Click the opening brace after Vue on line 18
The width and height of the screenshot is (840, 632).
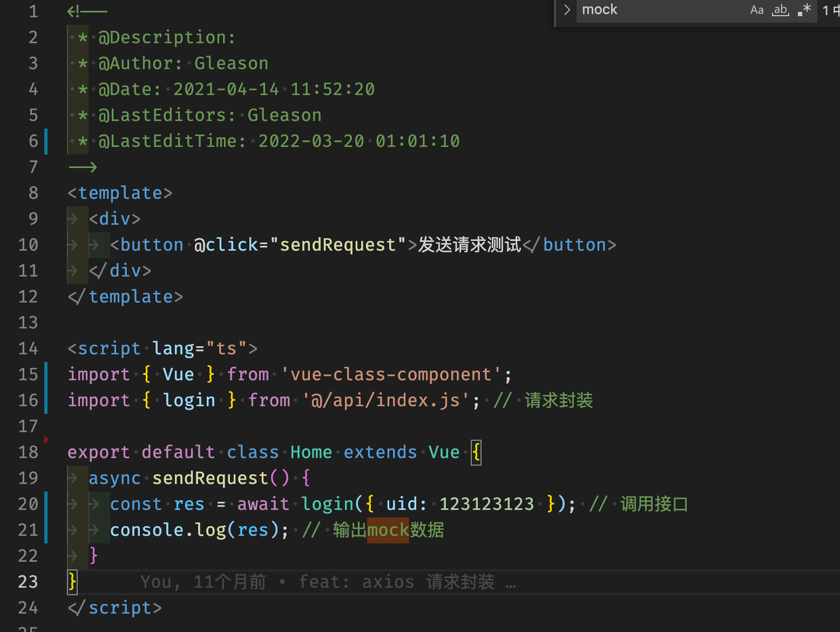476,452
